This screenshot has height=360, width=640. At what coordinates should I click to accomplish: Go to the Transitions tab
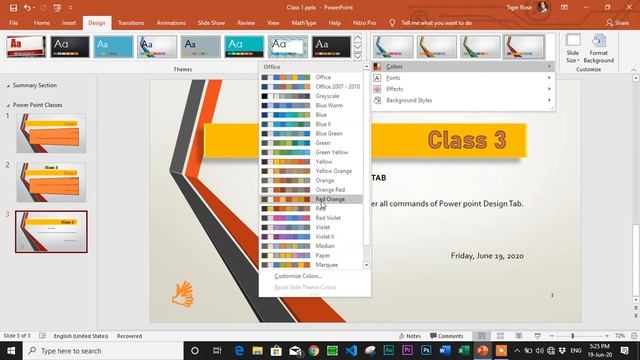pos(131,23)
